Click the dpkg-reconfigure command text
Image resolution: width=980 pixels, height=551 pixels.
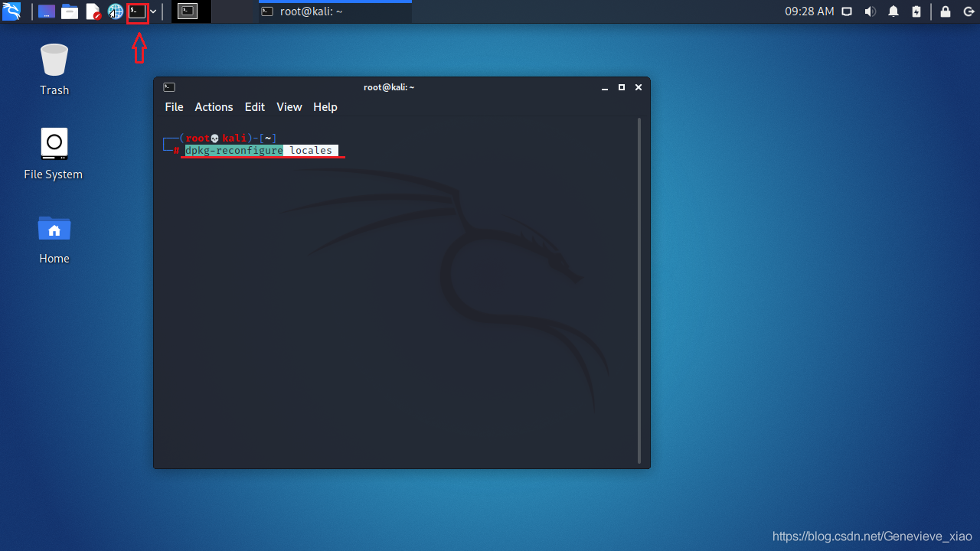pyautogui.click(x=234, y=151)
